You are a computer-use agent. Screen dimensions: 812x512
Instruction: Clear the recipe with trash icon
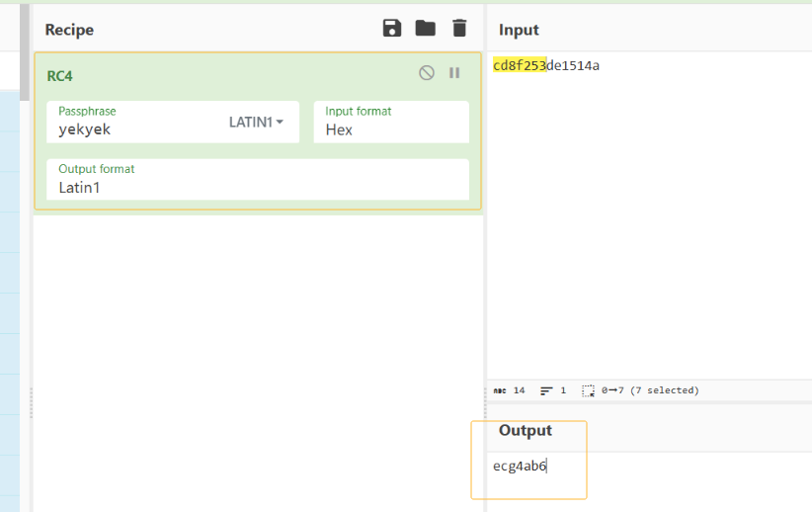pyautogui.click(x=459, y=29)
